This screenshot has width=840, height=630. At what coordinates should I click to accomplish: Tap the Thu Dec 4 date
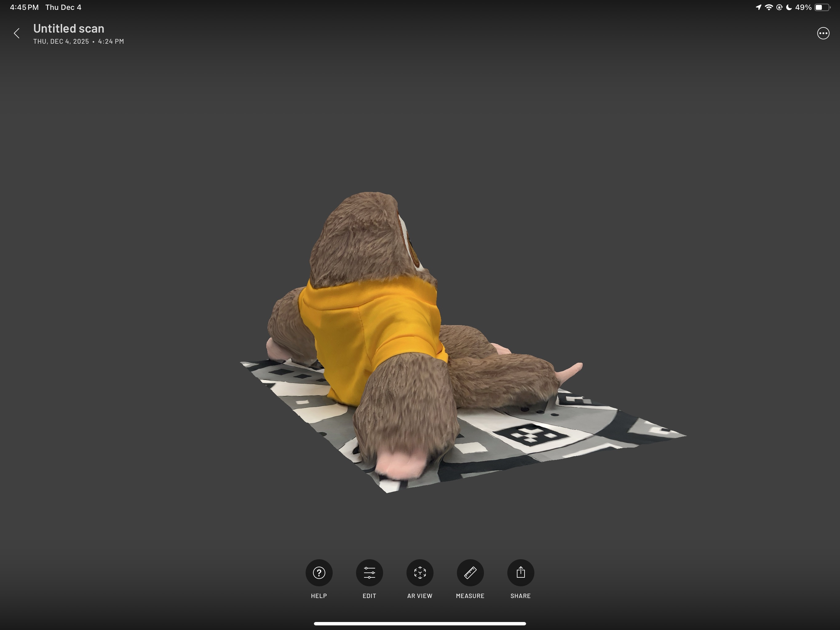coord(63,6)
